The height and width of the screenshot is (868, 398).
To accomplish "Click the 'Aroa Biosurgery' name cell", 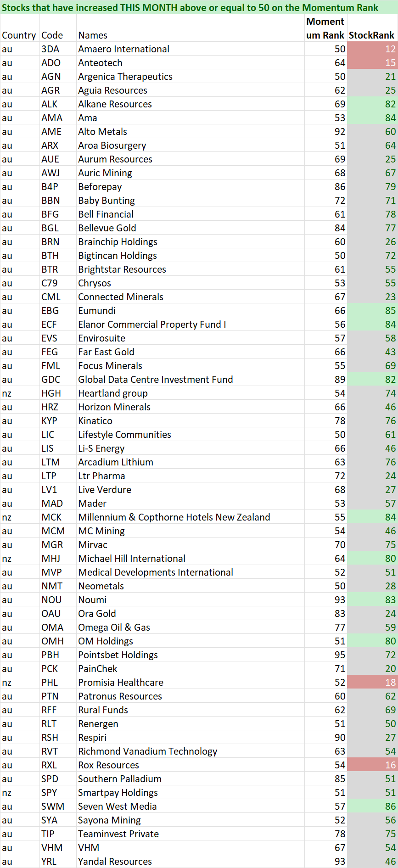I will [190, 145].
